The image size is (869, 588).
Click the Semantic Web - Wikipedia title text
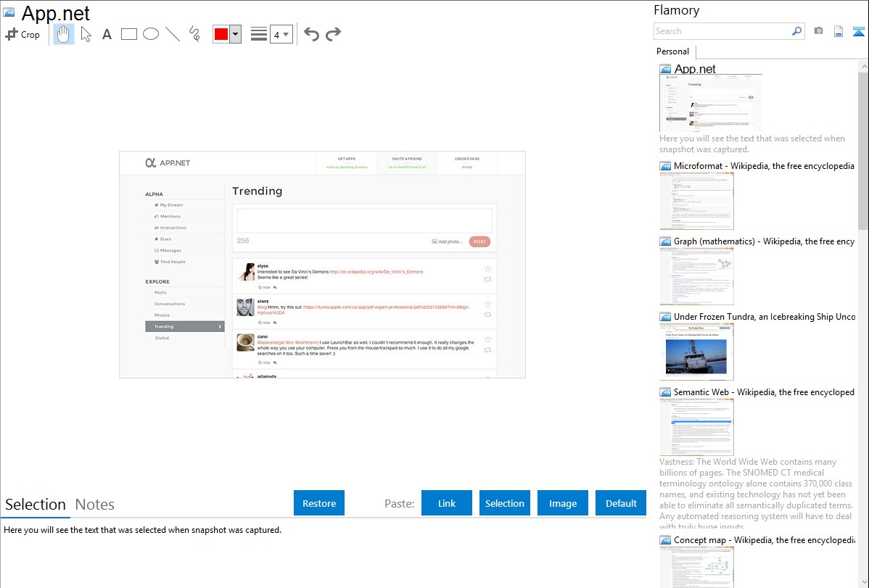[764, 392]
